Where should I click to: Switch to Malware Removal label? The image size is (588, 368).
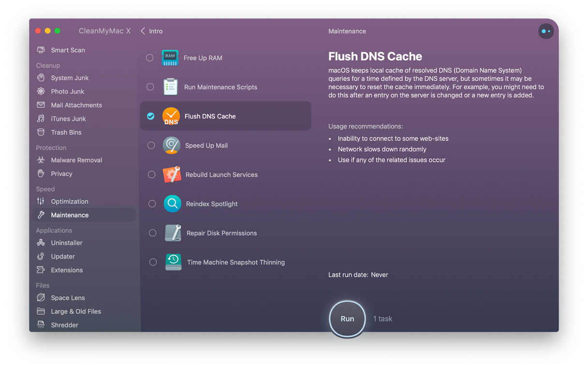76,160
